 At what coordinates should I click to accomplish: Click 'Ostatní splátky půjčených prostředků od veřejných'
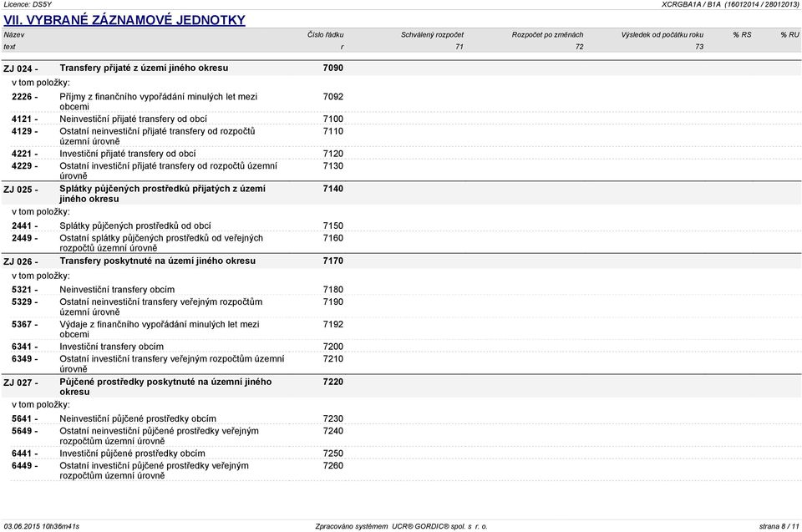[161, 238]
